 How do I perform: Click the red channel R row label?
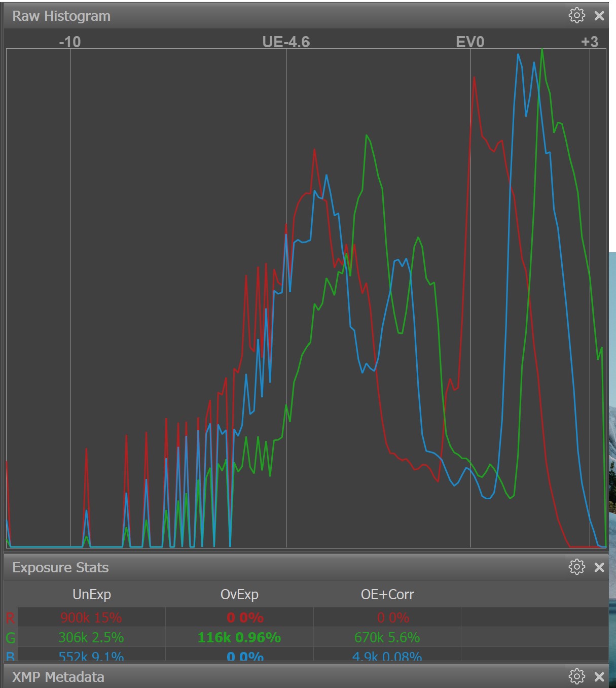[x=10, y=618]
